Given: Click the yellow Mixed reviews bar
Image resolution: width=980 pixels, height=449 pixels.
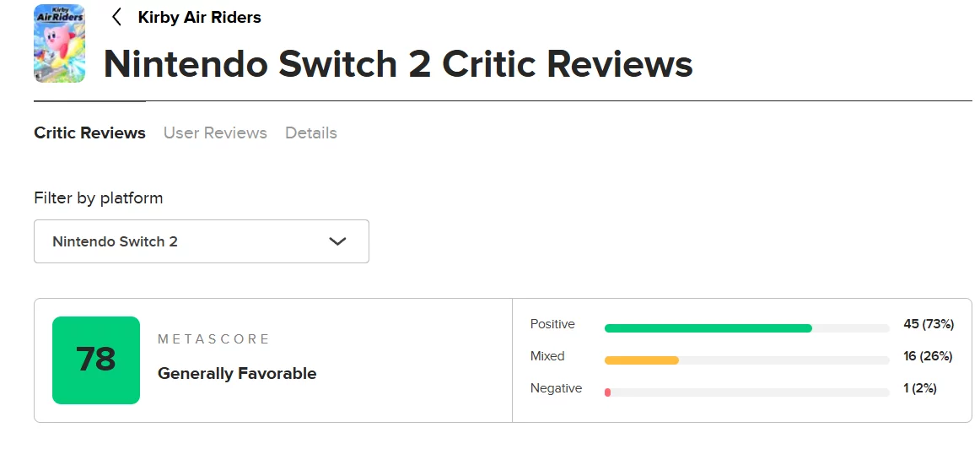Looking at the screenshot, I should 641,360.
